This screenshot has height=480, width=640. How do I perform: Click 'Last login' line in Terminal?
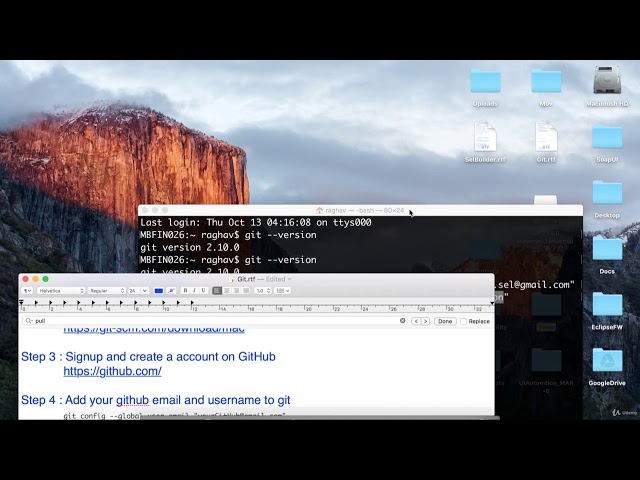256,222
